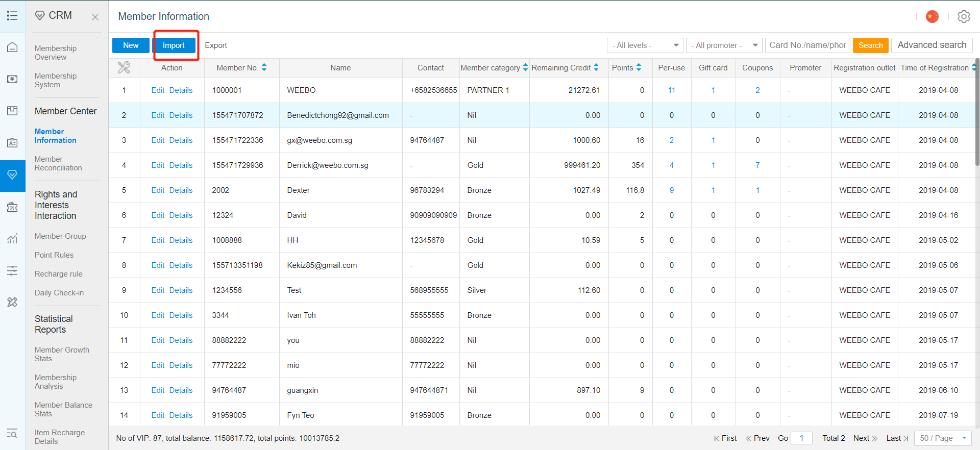Sort the table by Member No.
980x450 pixels.
point(264,67)
